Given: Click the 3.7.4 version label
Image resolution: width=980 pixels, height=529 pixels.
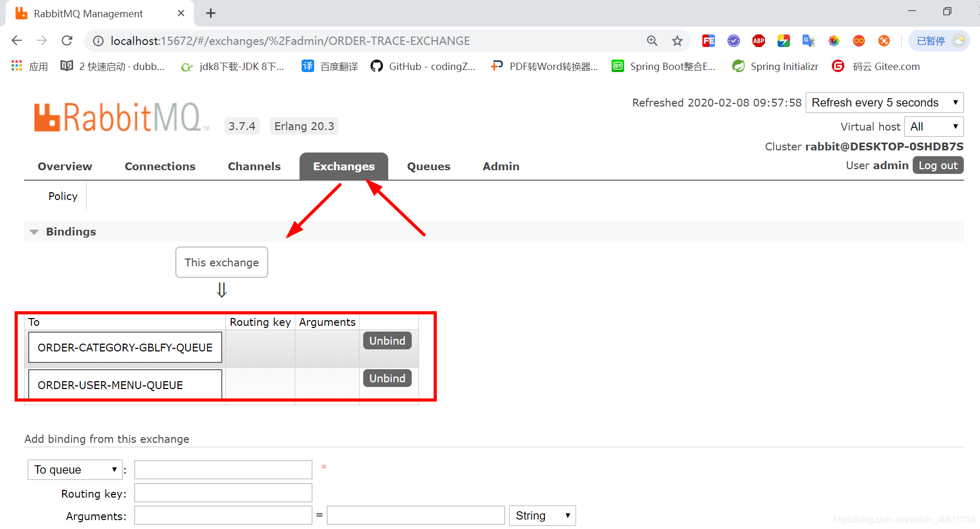Looking at the screenshot, I should coord(242,126).
